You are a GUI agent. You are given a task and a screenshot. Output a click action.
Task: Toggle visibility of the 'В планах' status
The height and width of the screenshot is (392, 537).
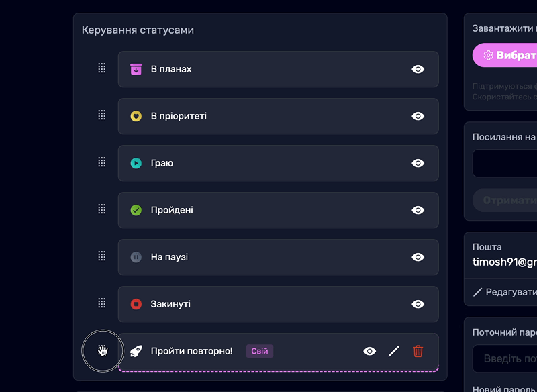tap(418, 69)
